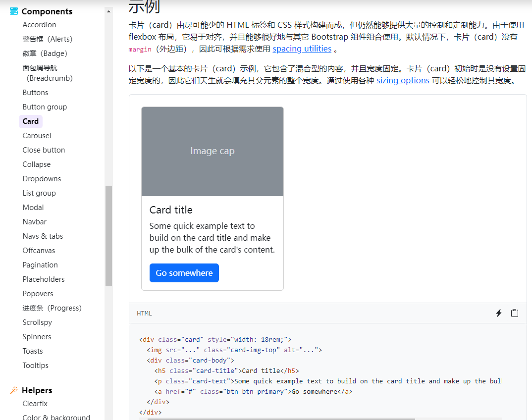Visit the Scrollspy page
This screenshot has height=420, width=532.
pos(37,322)
